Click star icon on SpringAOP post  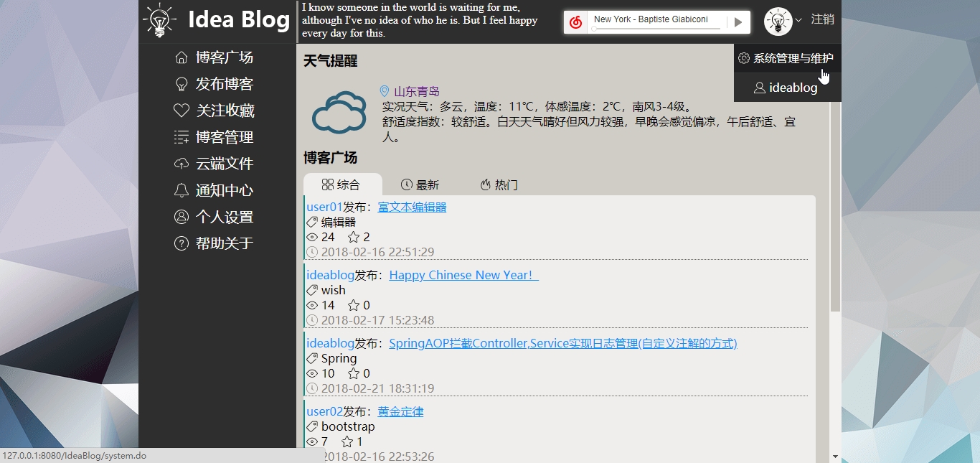click(x=354, y=373)
